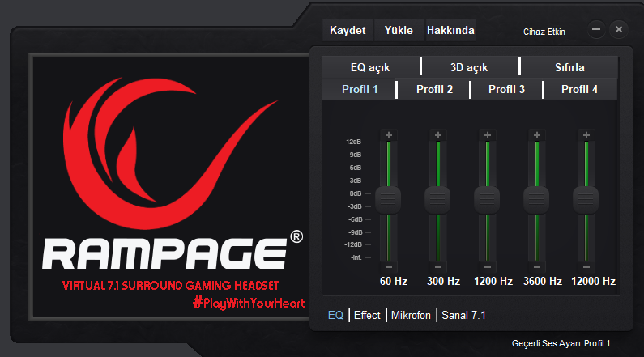Click the 1200 Hz slider handle
644x357 pixels.
click(487, 200)
